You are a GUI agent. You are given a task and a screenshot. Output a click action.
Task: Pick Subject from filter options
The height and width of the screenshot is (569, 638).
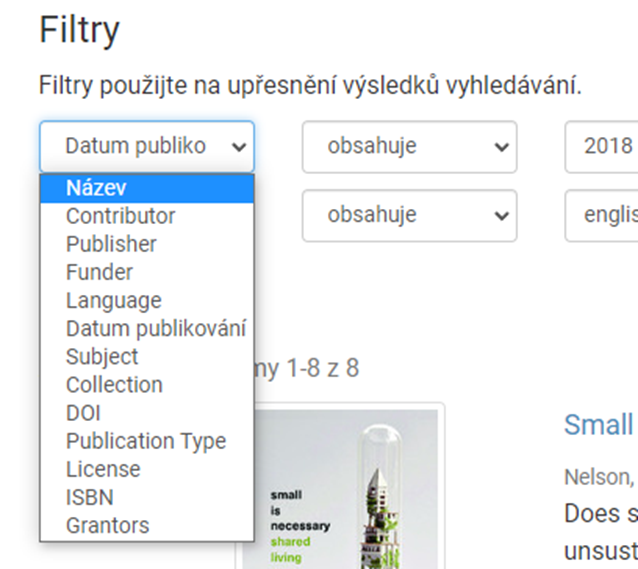[x=147, y=357]
